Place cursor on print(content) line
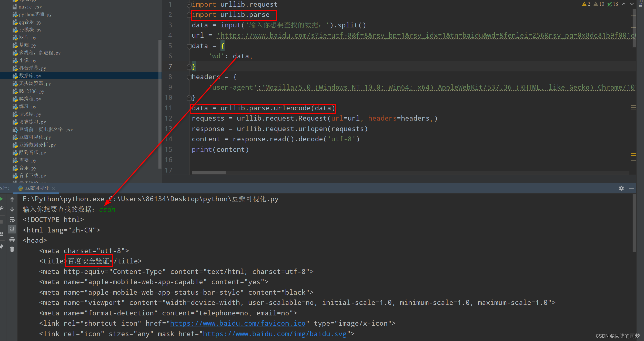This screenshot has width=644, height=341. pyautogui.click(x=220, y=150)
